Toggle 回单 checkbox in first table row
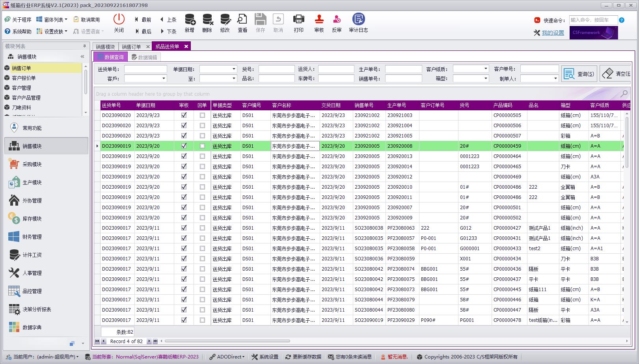Viewport: 639px width, 364px height. [202, 115]
